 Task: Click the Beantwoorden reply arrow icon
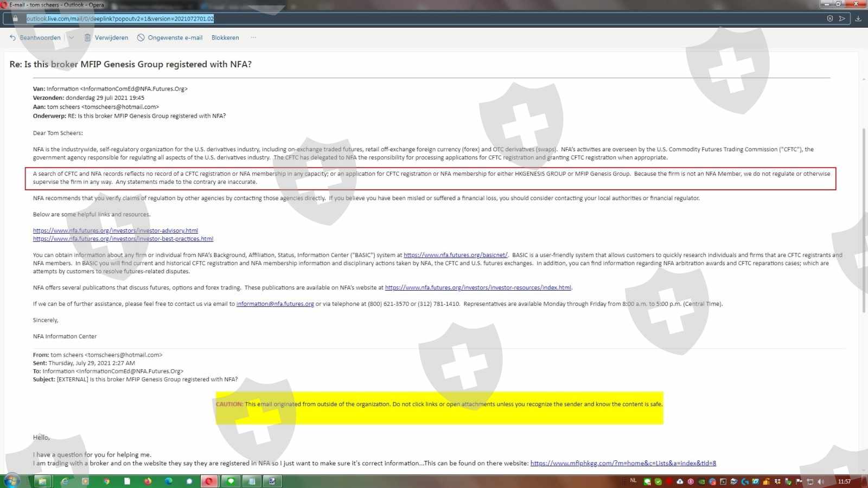click(x=13, y=38)
